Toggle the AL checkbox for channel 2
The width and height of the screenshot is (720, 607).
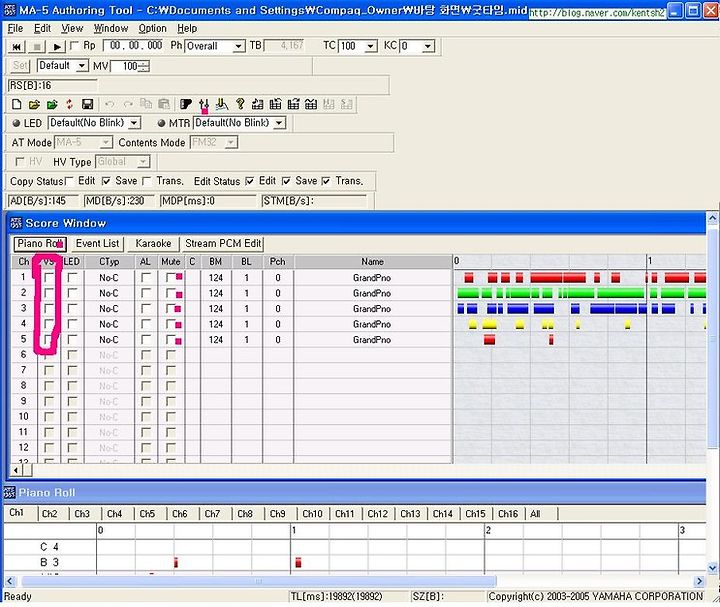(146, 293)
